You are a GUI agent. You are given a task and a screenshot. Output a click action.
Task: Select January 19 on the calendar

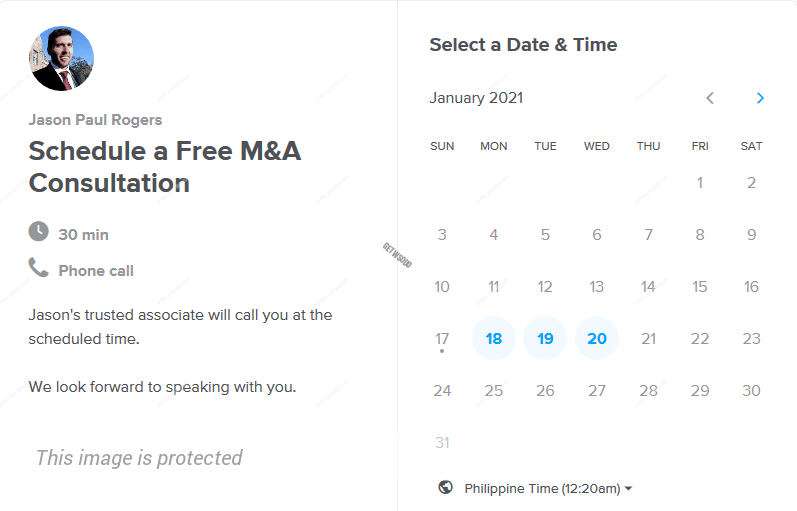click(x=545, y=339)
